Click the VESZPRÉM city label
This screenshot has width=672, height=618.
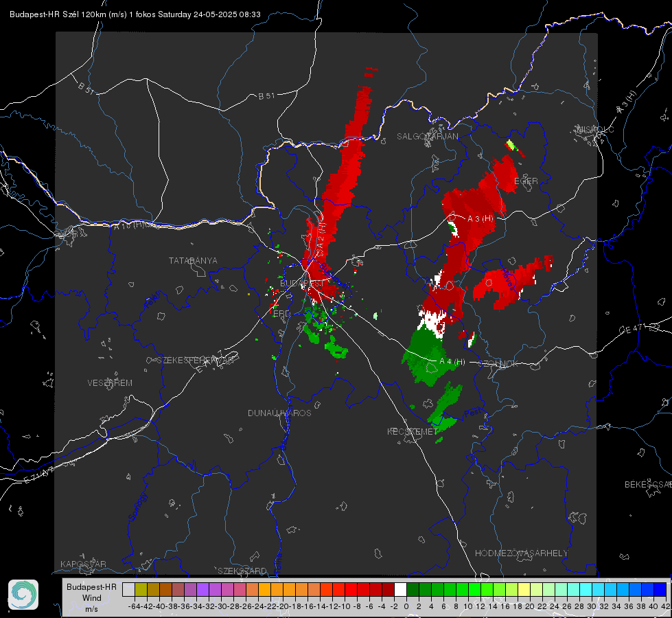pyautogui.click(x=110, y=382)
